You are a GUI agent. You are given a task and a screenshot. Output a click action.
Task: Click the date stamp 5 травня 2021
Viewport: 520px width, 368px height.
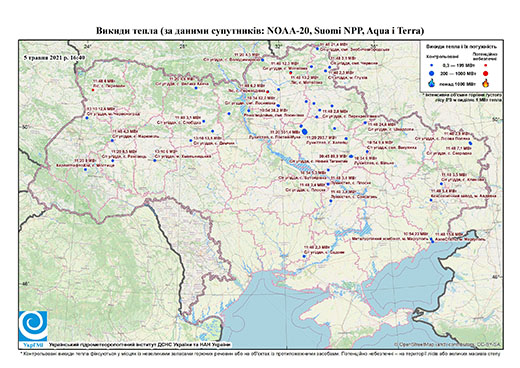tap(54, 57)
